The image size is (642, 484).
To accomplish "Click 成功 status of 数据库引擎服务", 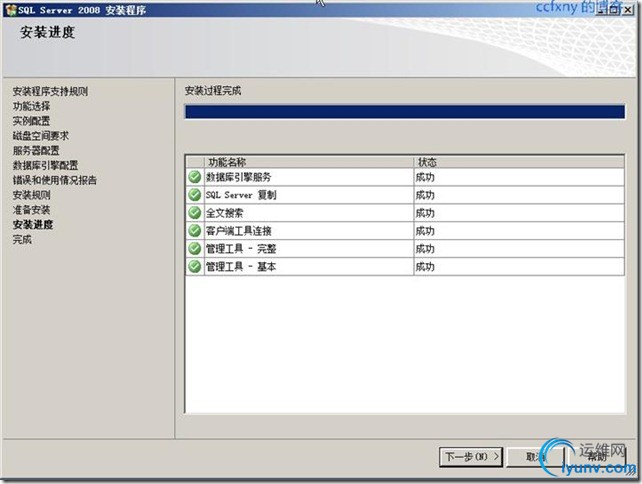I will click(425, 177).
